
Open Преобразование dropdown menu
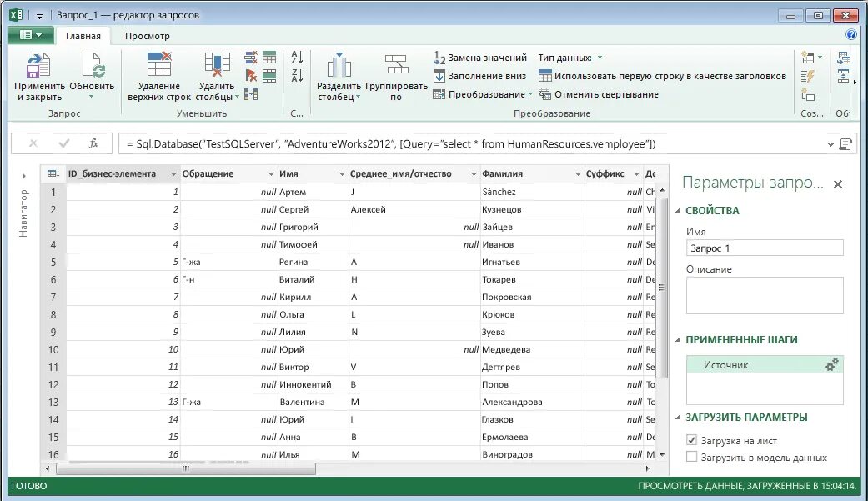coord(483,94)
